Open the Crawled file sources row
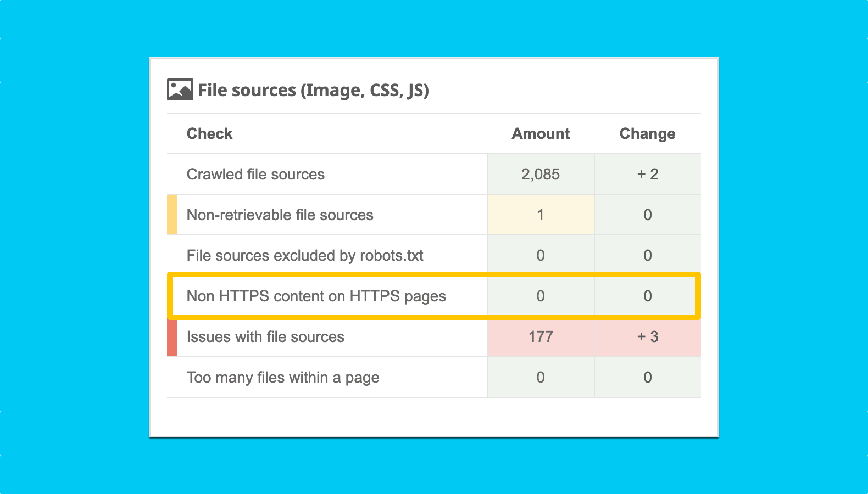This screenshot has height=494, width=868. click(x=255, y=174)
